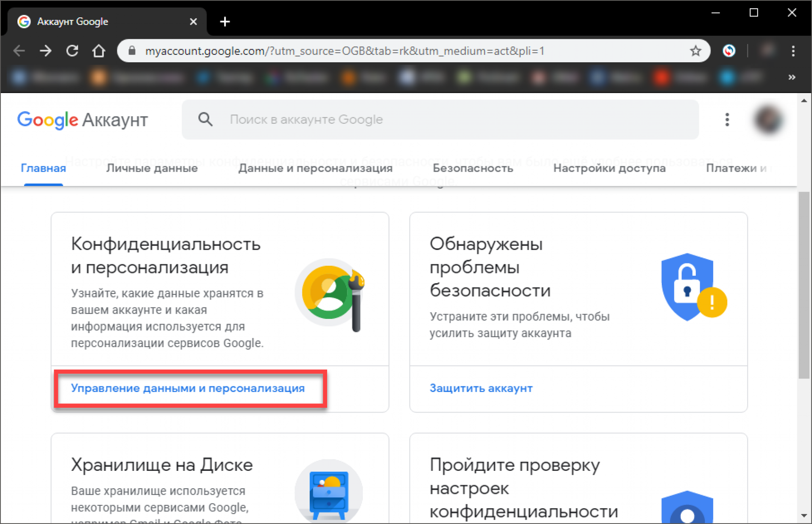Image resolution: width=812 pixels, height=524 pixels.
Task: Bookmark this page with the star icon
Action: 695,51
